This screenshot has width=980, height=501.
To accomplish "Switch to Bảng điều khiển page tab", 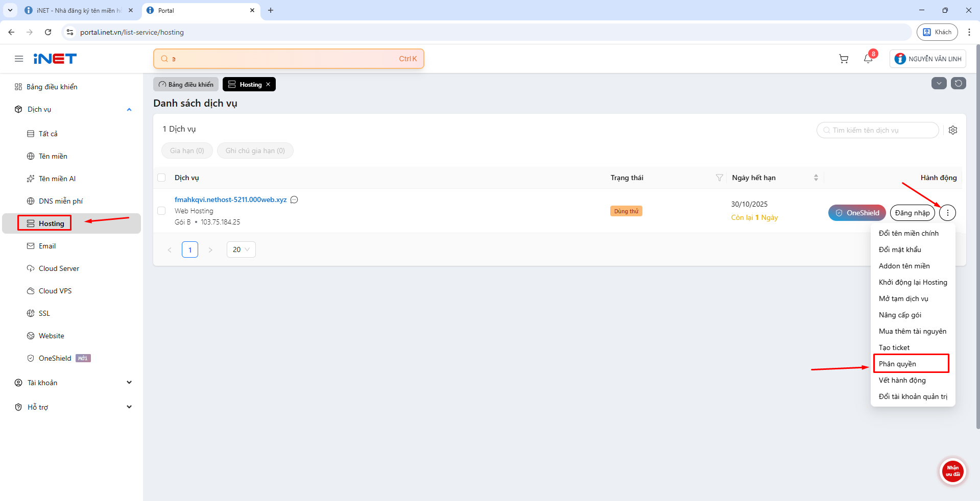I will (186, 84).
